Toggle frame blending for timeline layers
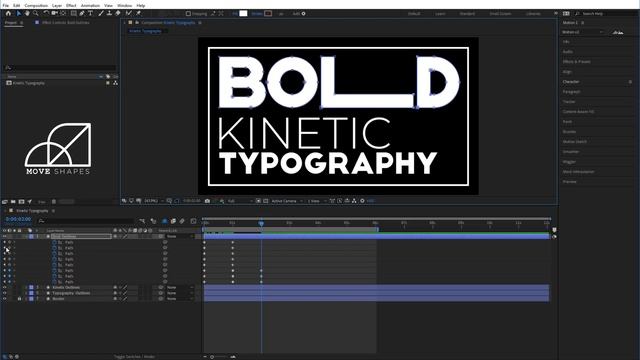Screen dimensions: 640x360 tap(173, 221)
